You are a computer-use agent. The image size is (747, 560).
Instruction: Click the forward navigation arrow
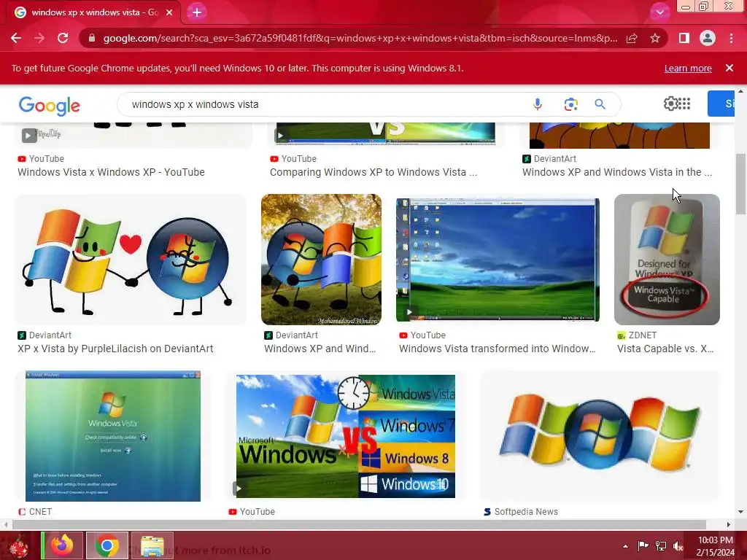point(39,38)
